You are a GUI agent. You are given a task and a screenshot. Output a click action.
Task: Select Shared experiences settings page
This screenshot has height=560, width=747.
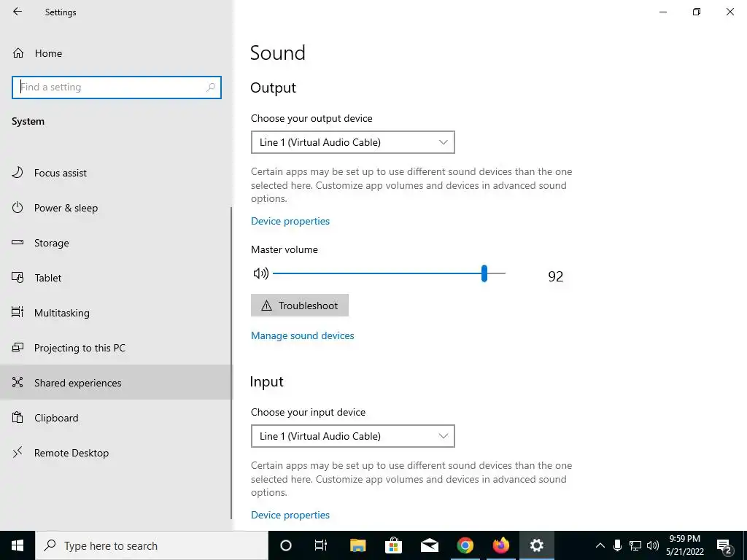(x=115, y=382)
